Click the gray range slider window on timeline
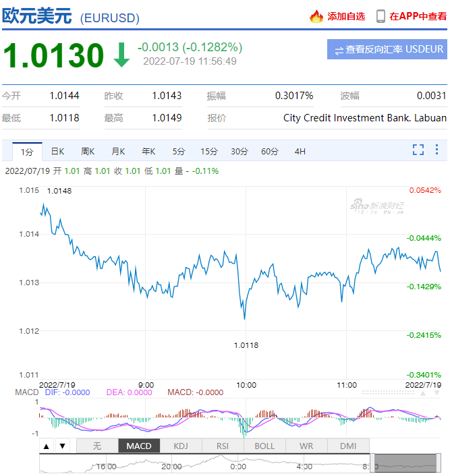The image size is (450, 476). coord(405,463)
